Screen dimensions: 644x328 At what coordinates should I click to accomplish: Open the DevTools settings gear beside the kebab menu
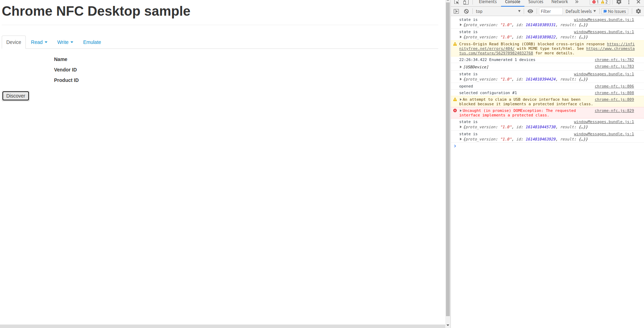pyautogui.click(x=619, y=2)
